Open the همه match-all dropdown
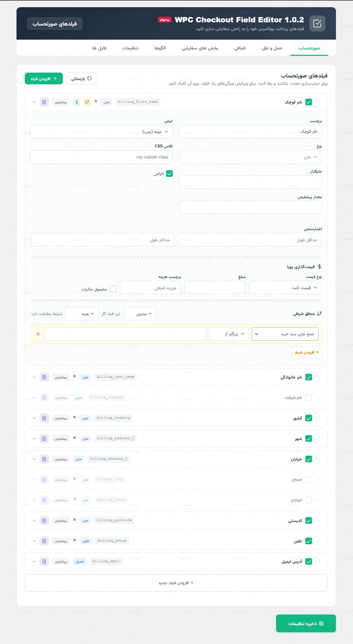This screenshot has height=644, width=353. click(x=82, y=314)
